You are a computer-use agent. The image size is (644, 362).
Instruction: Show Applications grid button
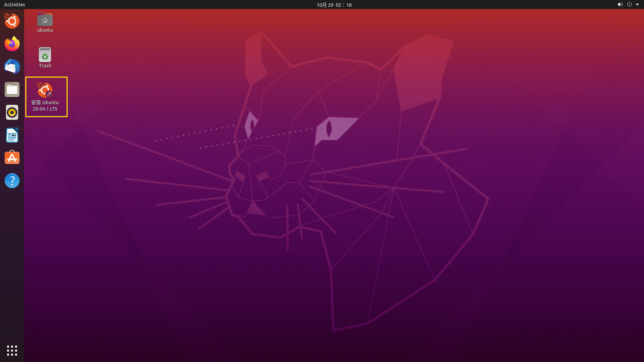click(x=12, y=350)
